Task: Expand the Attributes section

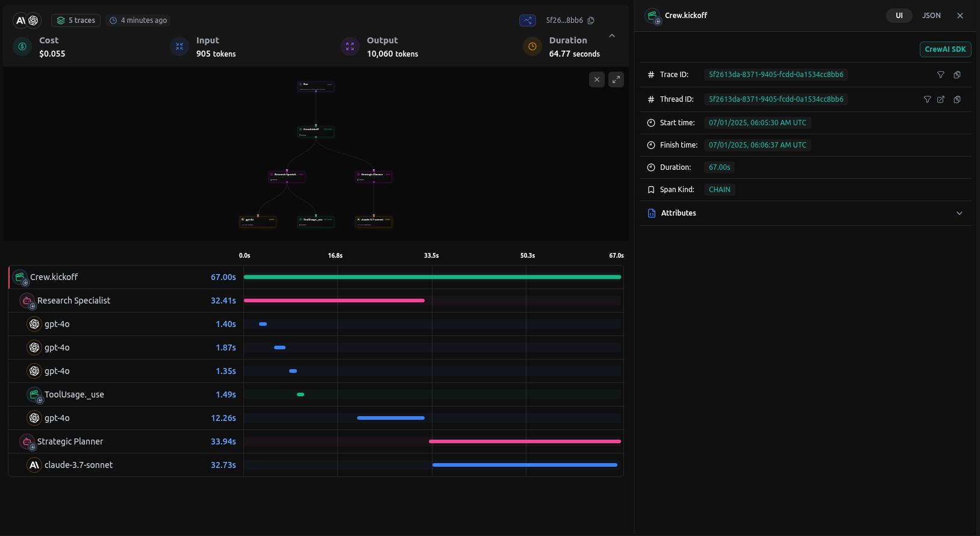Action: coord(959,213)
